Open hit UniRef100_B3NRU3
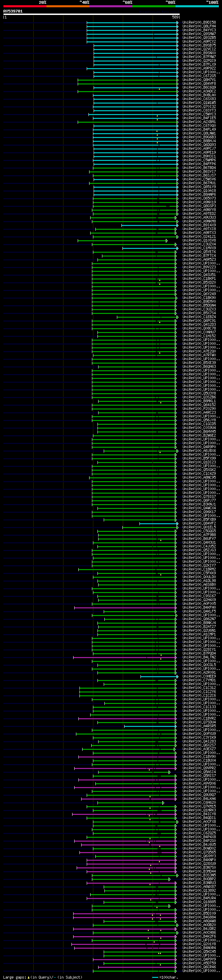The image size is (222, 980). [x=199, y=883]
